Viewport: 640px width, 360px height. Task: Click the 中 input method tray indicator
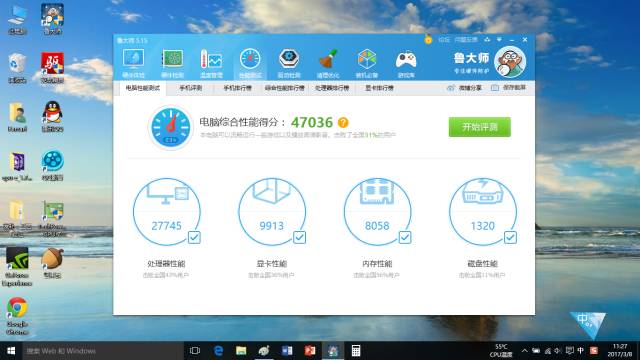point(580,351)
